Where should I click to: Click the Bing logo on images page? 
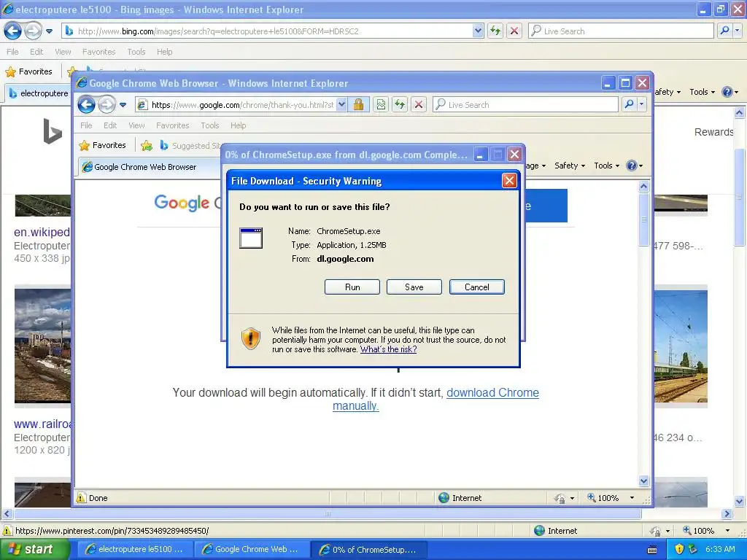coord(53,131)
